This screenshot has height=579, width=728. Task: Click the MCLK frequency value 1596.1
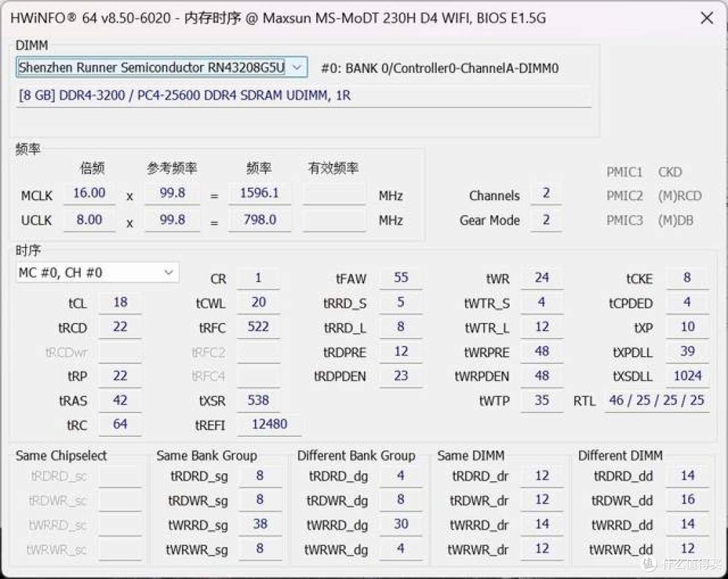(x=260, y=193)
